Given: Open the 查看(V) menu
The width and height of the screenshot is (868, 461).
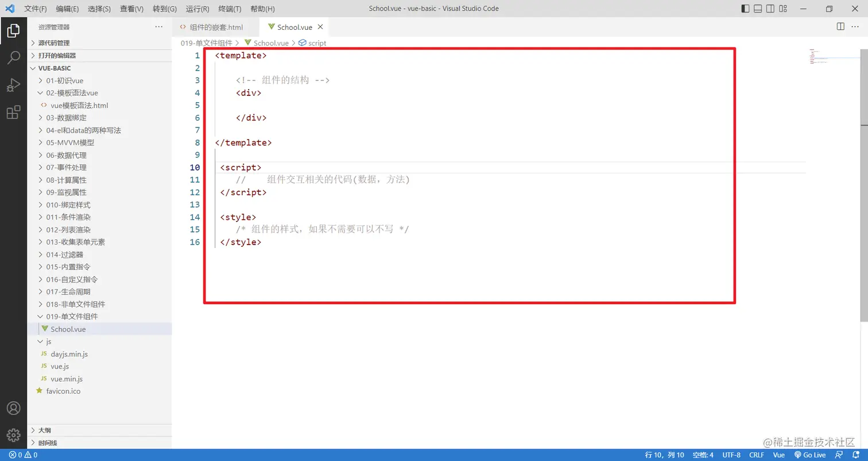Looking at the screenshot, I should click(x=131, y=9).
